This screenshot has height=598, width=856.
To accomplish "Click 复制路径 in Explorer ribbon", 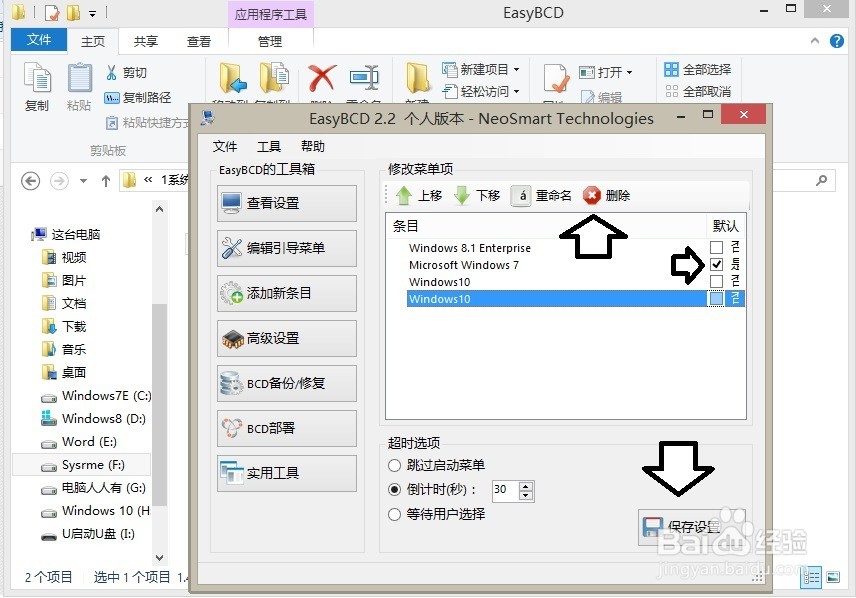I will [138, 98].
